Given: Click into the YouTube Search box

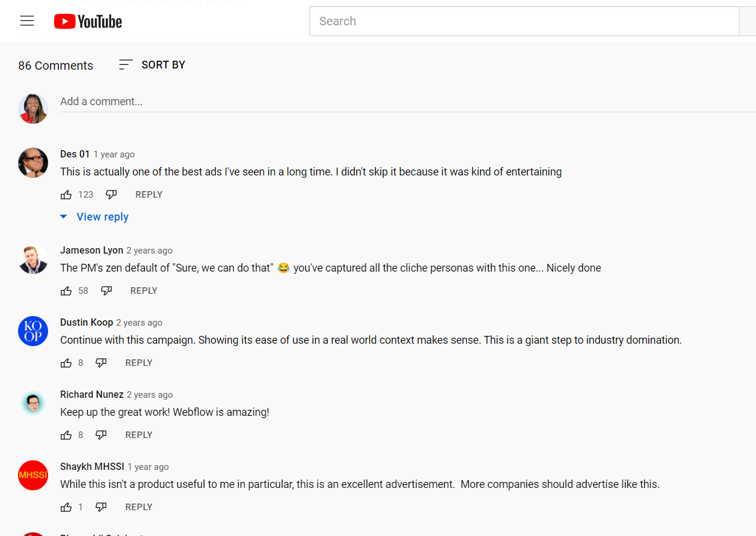Looking at the screenshot, I should [x=524, y=21].
